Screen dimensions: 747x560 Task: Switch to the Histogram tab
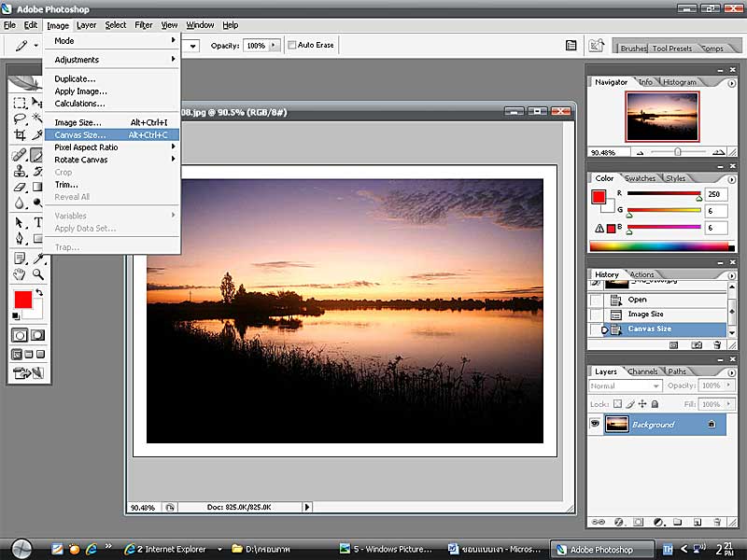[x=680, y=82]
